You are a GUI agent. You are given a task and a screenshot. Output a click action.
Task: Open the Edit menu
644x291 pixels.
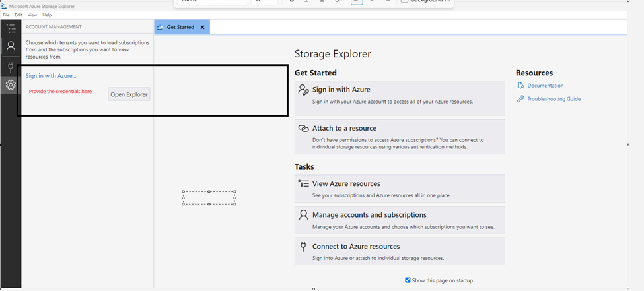pyautogui.click(x=18, y=15)
